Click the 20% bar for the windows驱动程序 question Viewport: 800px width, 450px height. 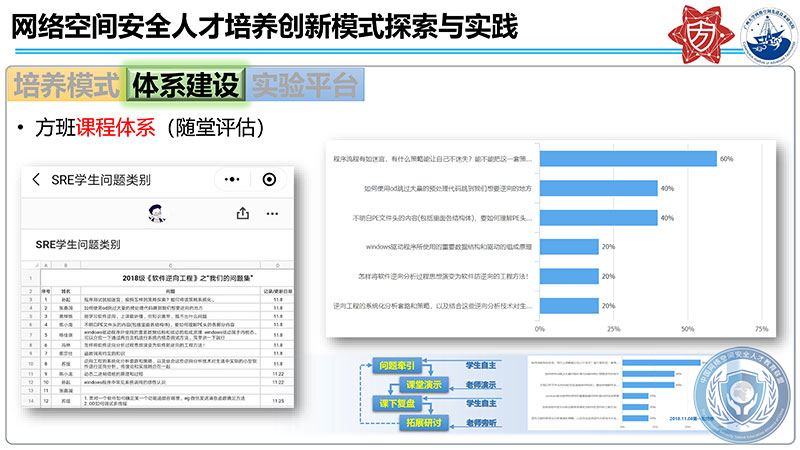pyautogui.click(x=569, y=246)
